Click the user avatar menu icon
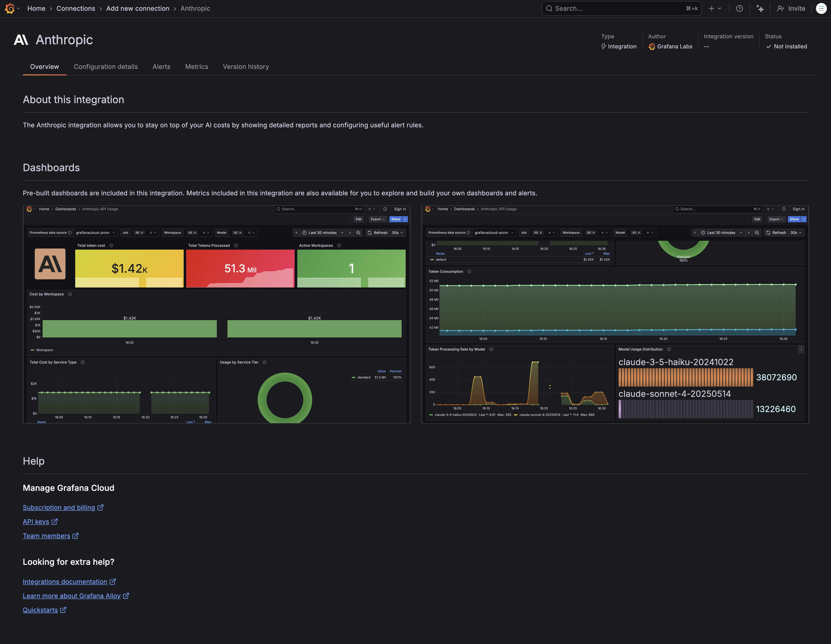The height and width of the screenshot is (644, 831). [x=821, y=8]
